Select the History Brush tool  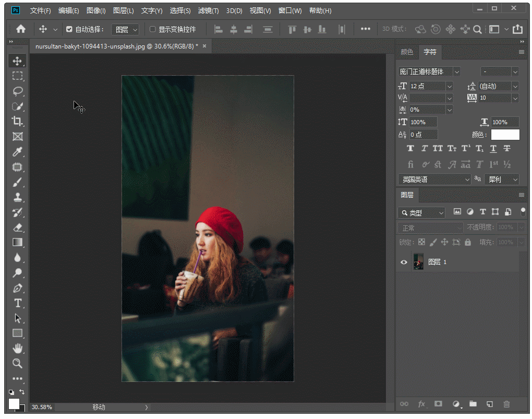[17, 212]
